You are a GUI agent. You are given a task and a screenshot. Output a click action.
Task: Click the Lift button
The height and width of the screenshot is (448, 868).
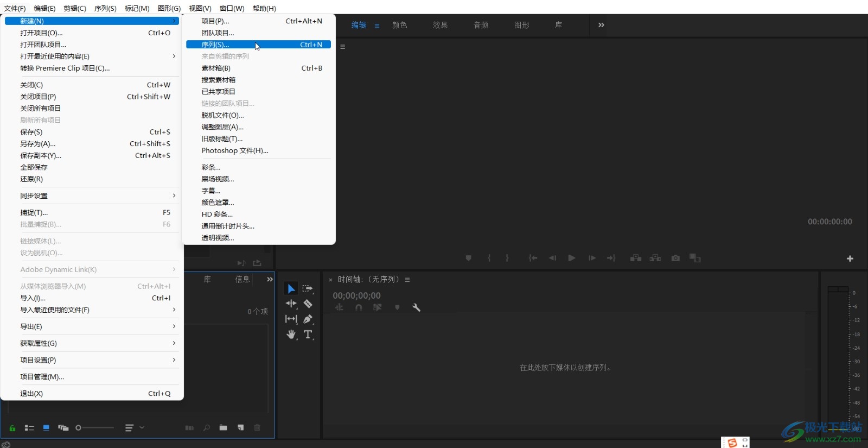point(636,258)
